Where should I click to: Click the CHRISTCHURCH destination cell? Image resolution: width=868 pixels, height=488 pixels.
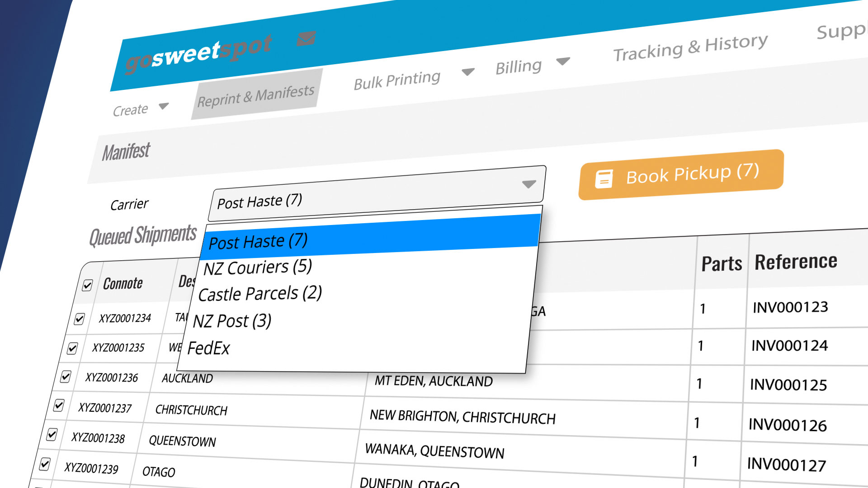pyautogui.click(x=191, y=410)
